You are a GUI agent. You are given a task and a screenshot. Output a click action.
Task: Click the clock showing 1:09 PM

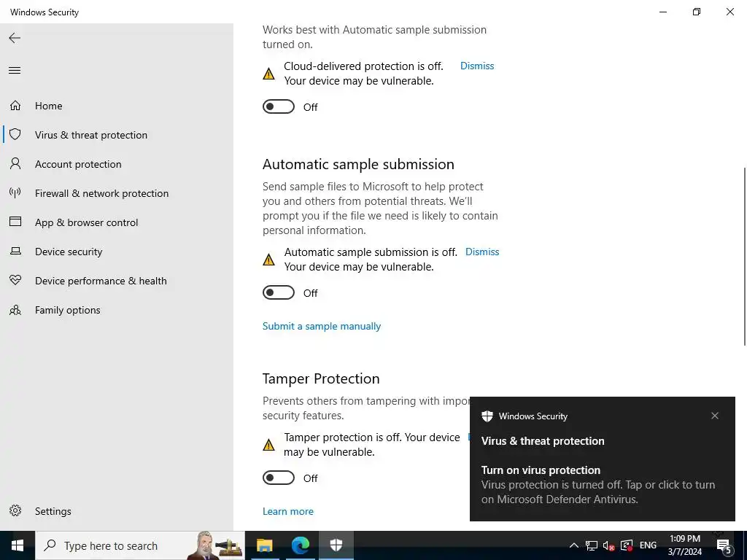684,545
